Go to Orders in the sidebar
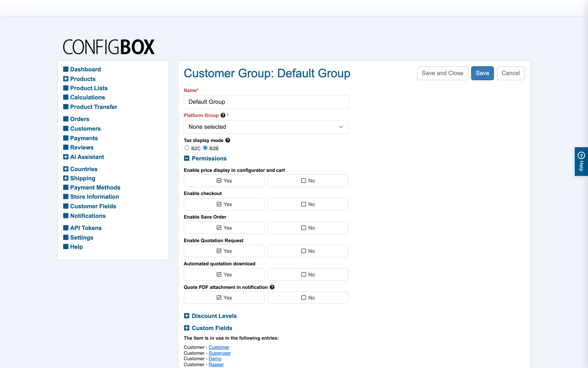The height and width of the screenshot is (368, 588). tap(80, 119)
